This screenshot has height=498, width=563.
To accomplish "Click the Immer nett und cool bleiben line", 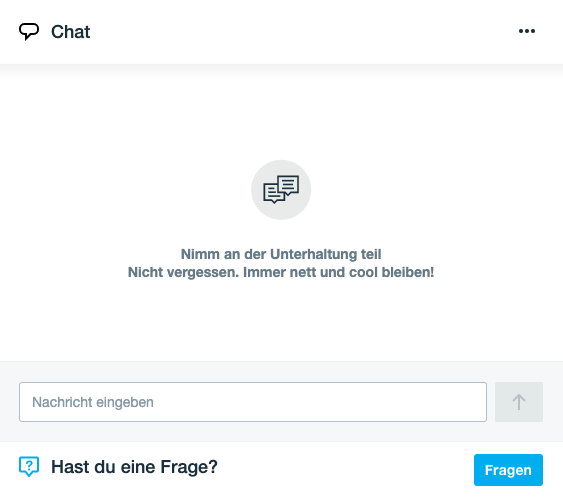I will point(281,272).
